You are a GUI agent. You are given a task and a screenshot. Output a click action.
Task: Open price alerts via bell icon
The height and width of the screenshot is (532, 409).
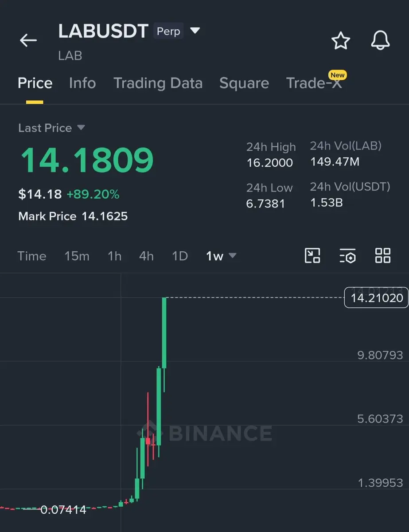380,41
